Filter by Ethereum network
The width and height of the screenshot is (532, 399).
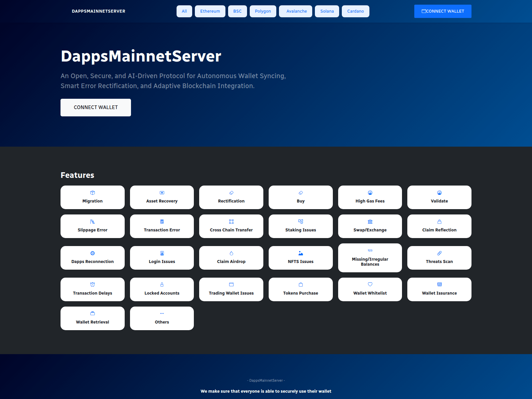tap(210, 11)
